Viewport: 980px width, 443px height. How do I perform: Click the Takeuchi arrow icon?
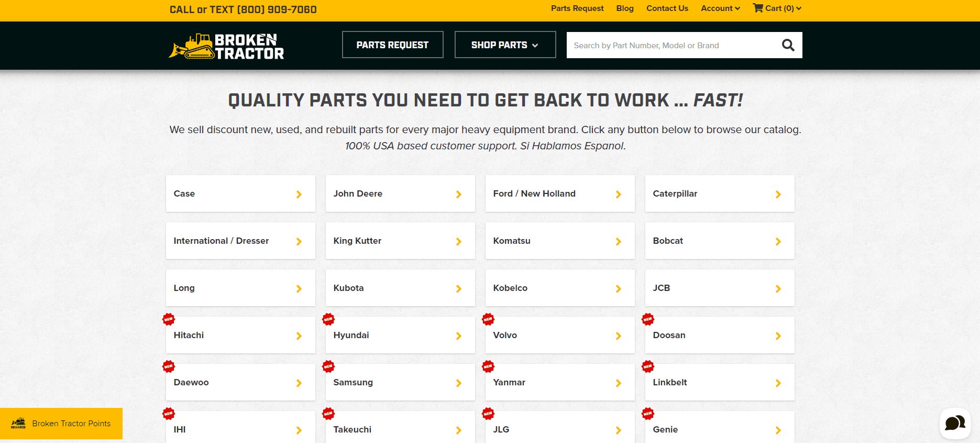[459, 430]
